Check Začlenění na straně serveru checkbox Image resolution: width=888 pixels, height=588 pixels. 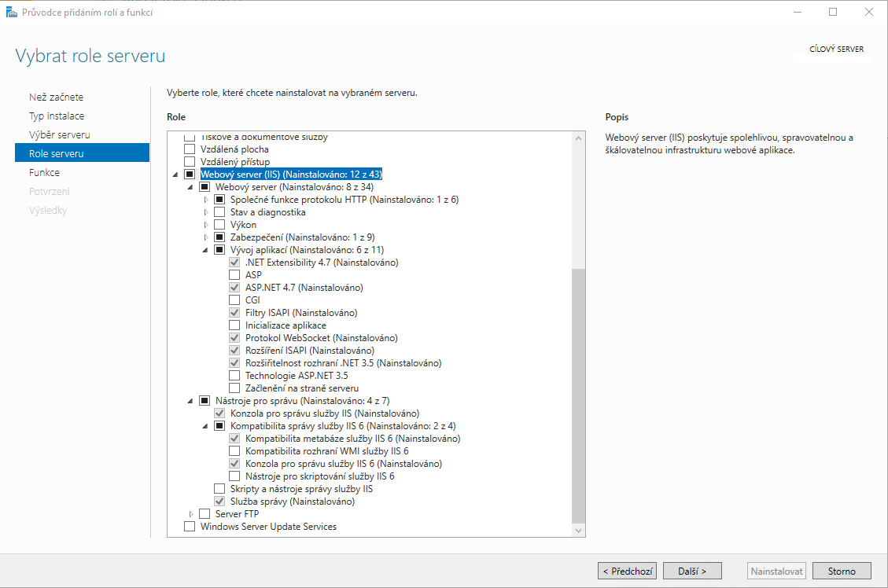click(234, 388)
